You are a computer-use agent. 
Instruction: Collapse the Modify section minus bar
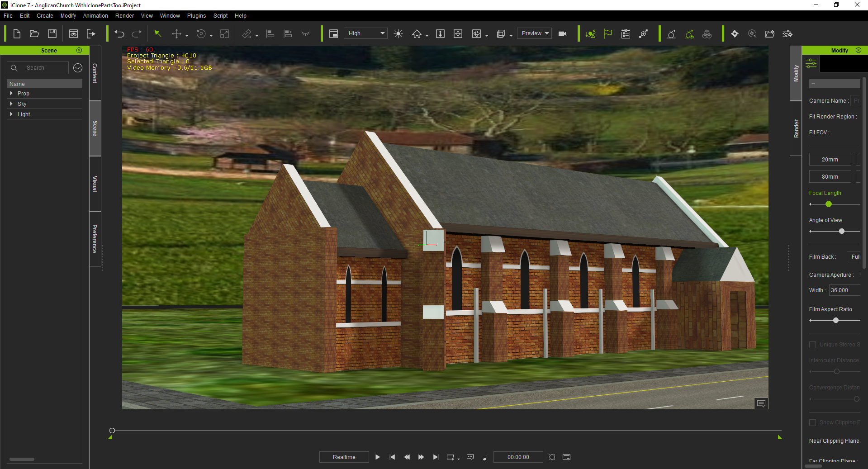[835, 84]
